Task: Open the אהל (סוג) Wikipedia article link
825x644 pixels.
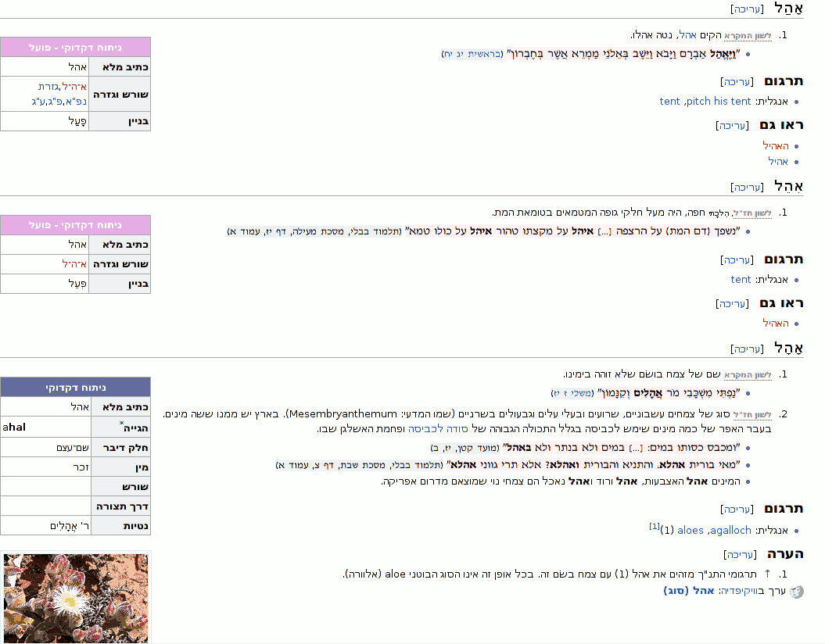Action: [x=689, y=591]
